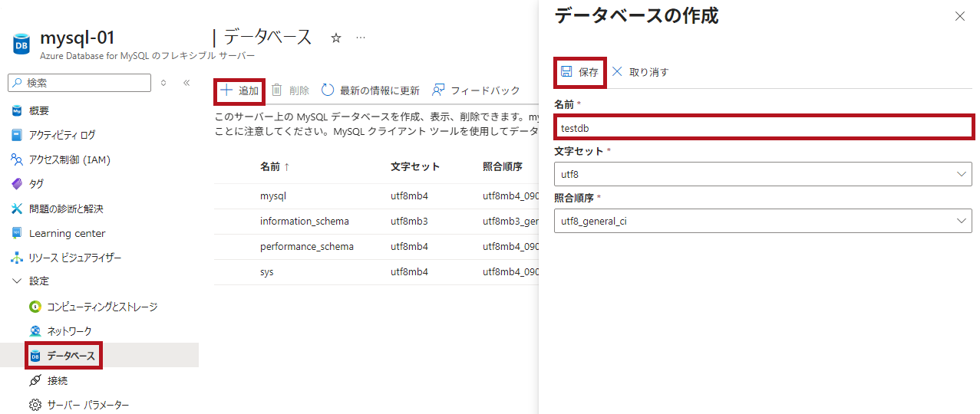Click the 追加 plus icon
The image size is (980, 414).
226,90
